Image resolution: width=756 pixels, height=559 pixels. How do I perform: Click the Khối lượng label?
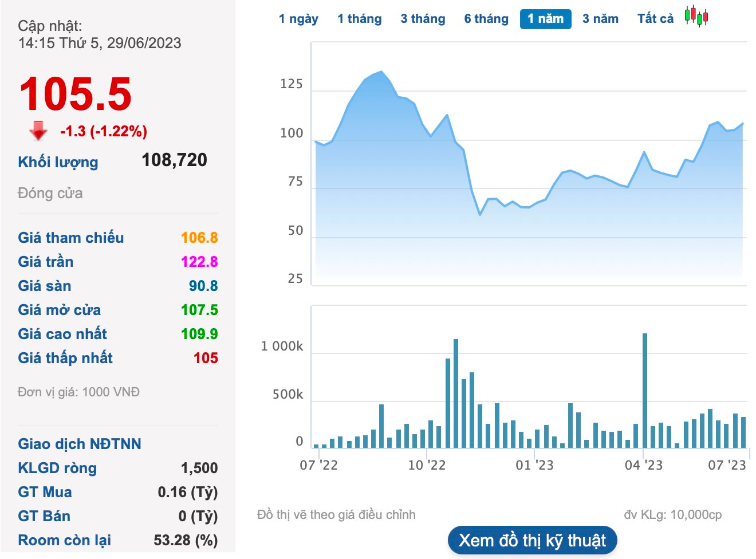58,162
